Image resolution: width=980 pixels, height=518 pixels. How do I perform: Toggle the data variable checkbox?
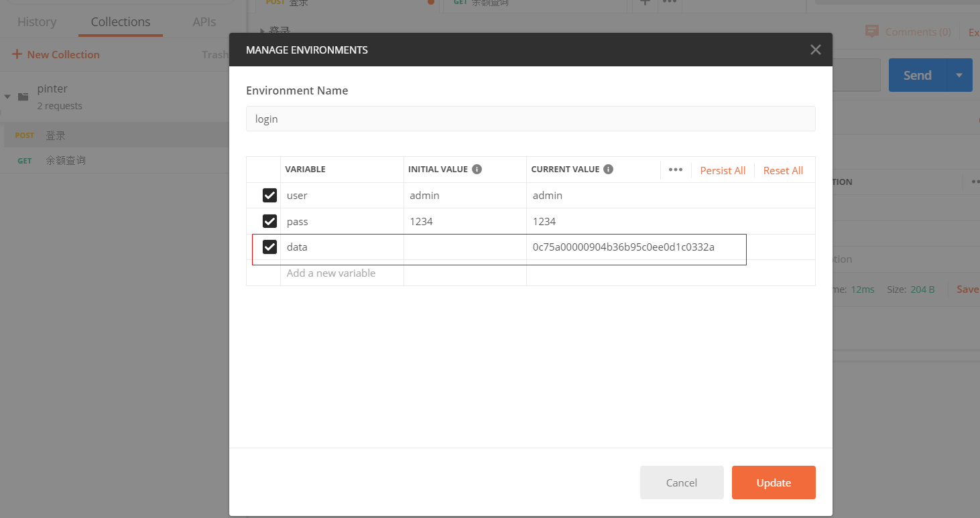[269, 247]
